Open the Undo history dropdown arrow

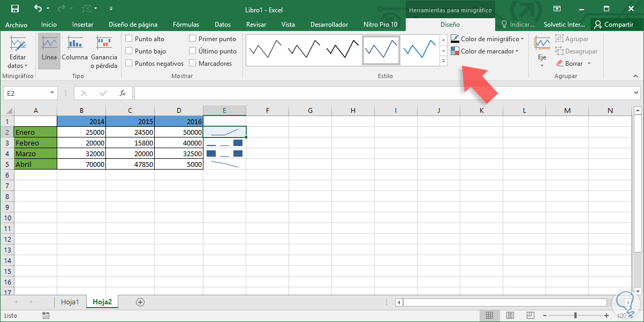click(x=48, y=9)
